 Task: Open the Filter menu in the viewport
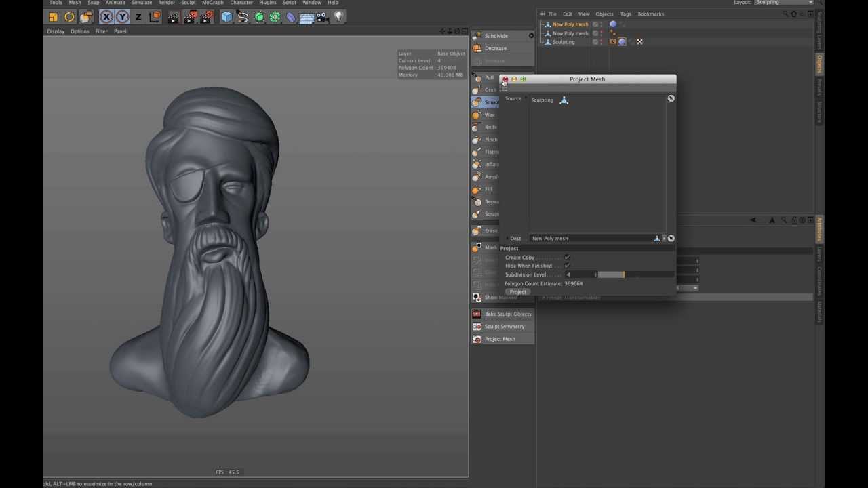coord(101,31)
